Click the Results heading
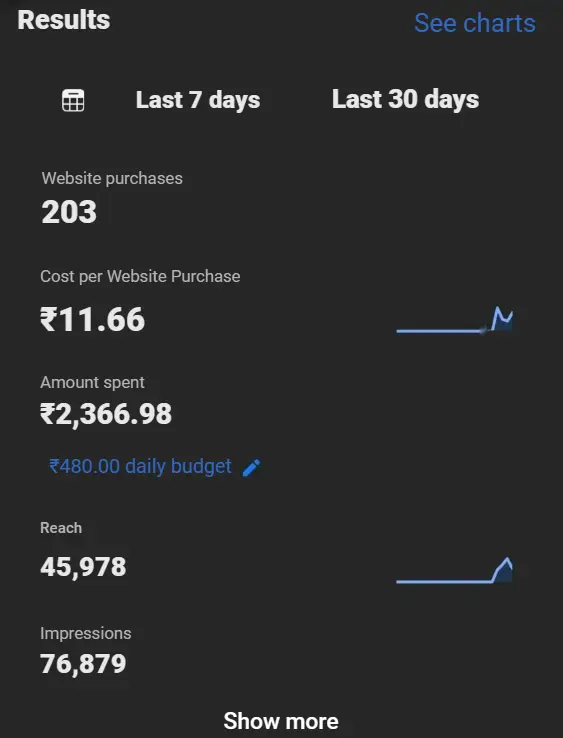The image size is (563, 738). click(x=64, y=20)
